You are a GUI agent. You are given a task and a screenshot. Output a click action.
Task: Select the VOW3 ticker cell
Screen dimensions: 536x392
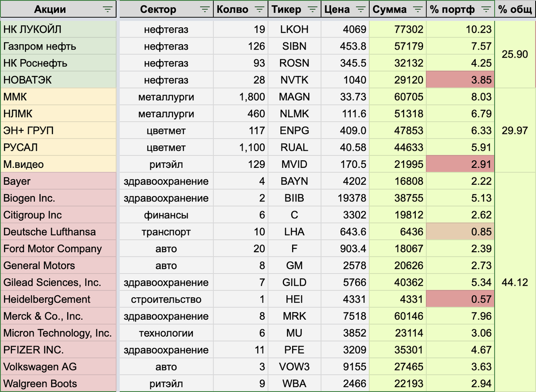coord(294,367)
